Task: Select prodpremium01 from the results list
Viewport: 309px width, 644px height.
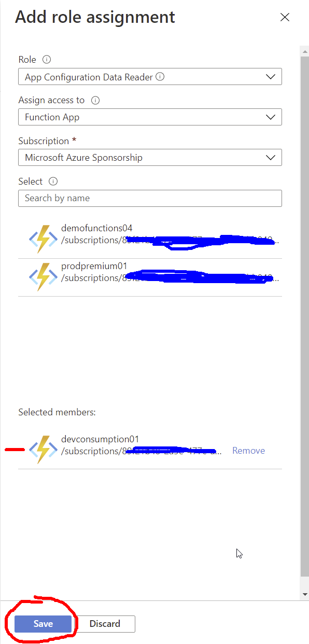Action: pyautogui.click(x=150, y=277)
